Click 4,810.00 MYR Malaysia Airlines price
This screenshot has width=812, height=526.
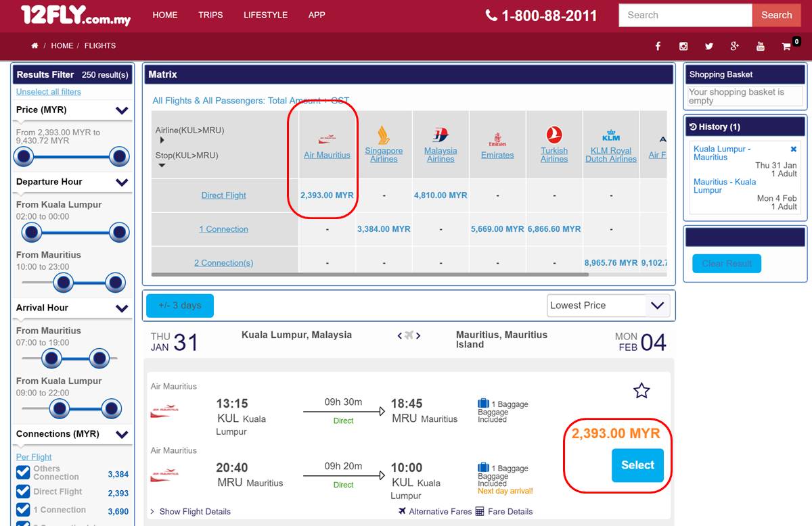pyautogui.click(x=441, y=195)
